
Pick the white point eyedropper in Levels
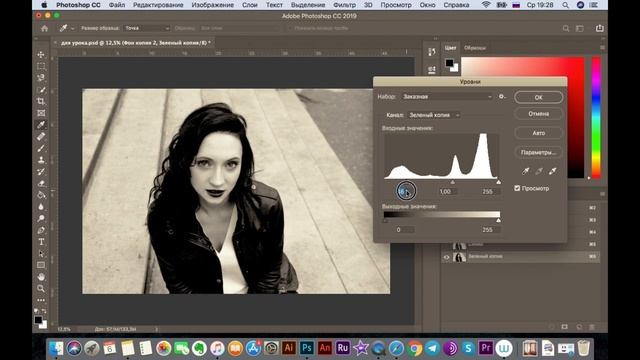point(552,171)
